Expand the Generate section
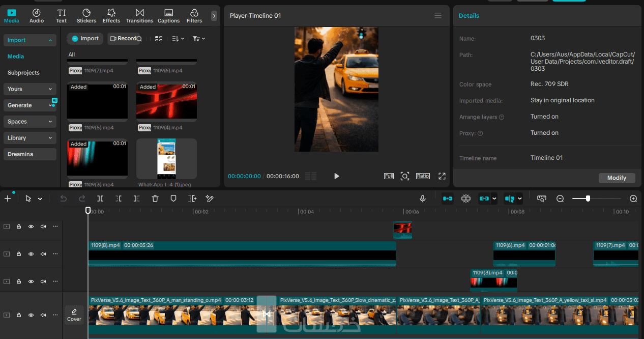Image resolution: width=644 pixels, height=339 pixels. pyautogui.click(x=30, y=105)
